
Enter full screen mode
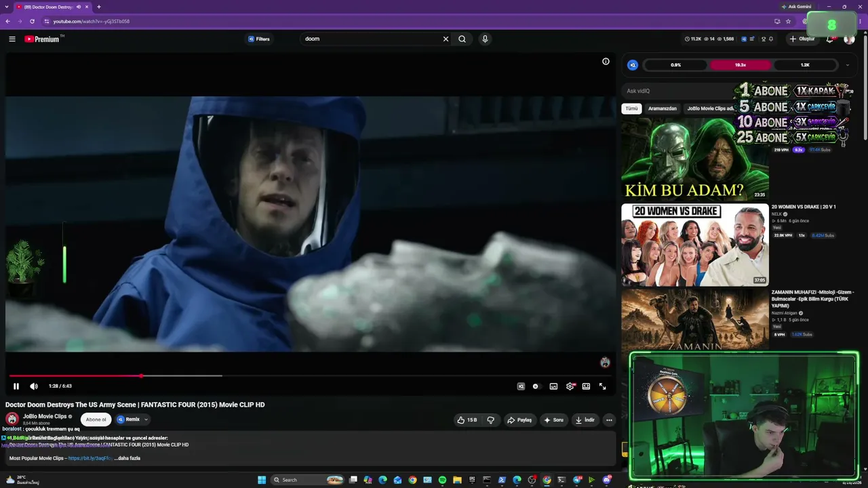coord(602,386)
